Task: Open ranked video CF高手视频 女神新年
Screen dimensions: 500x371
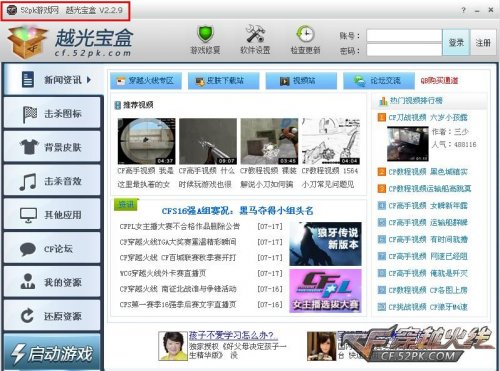Action: click(x=428, y=206)
